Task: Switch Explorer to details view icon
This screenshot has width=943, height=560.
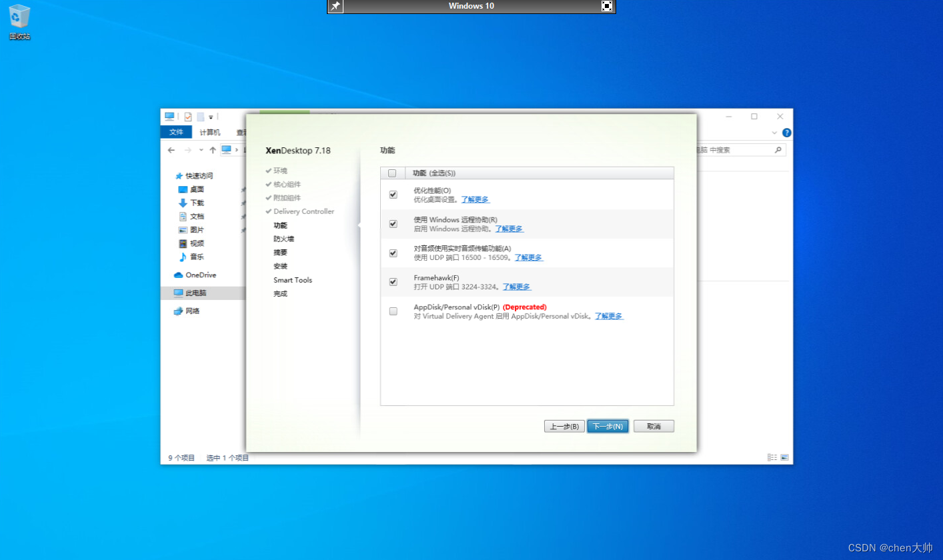Action: [x=772, y=457]
